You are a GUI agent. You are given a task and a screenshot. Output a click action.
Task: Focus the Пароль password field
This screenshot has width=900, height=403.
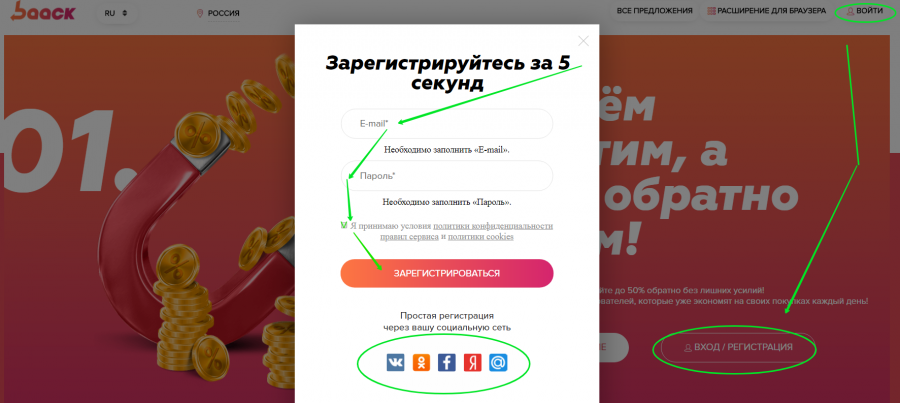tap(447, 176)
